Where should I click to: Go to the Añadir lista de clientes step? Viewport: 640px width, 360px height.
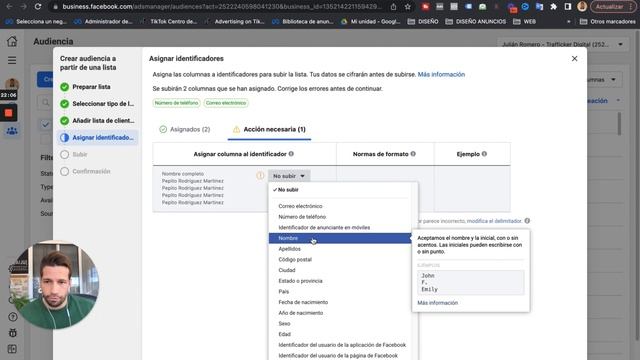coord(97,121)
